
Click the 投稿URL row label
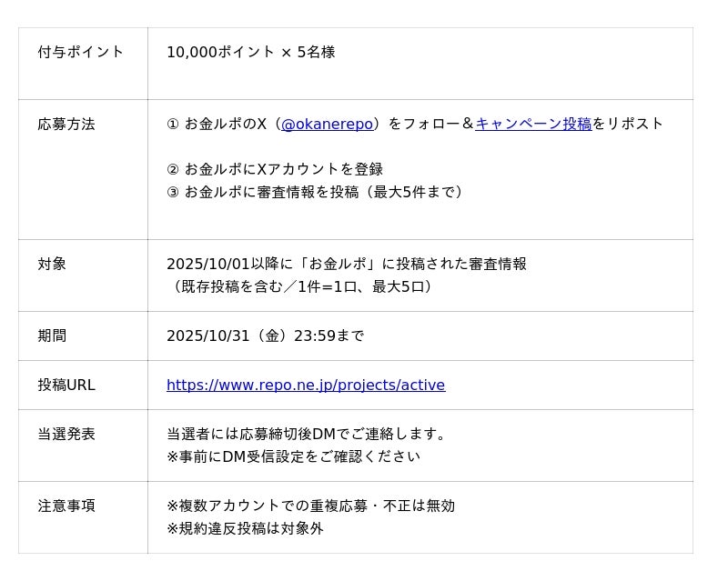(66, 385)
